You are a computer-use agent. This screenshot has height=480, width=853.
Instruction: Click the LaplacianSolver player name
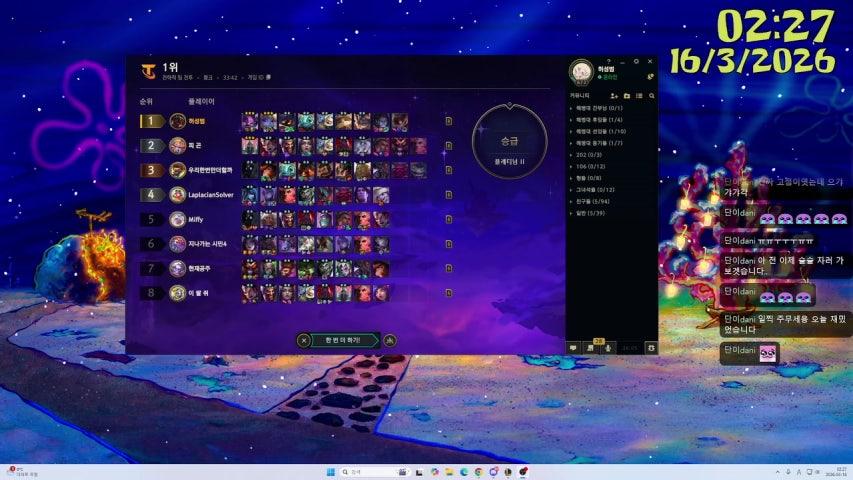point(210,195)
